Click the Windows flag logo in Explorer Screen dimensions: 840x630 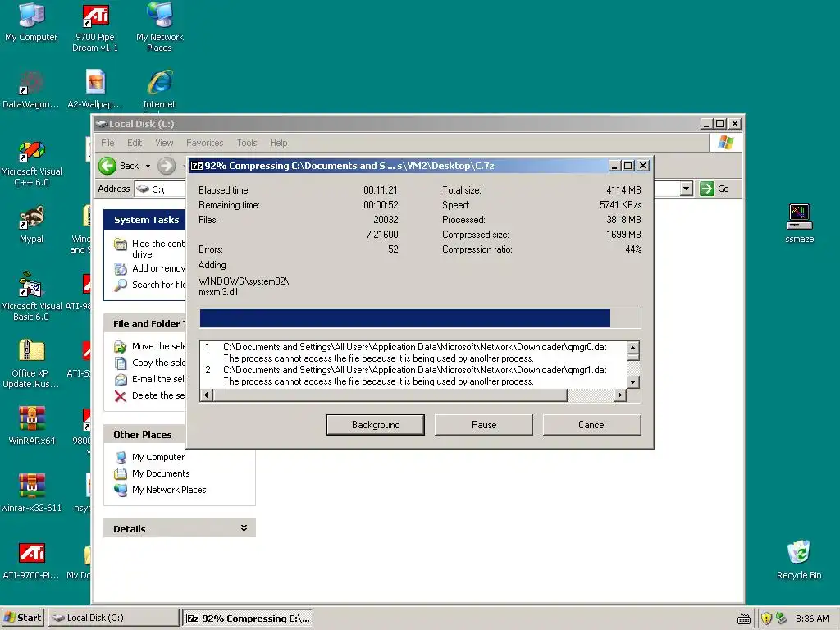tap(726, 143)
